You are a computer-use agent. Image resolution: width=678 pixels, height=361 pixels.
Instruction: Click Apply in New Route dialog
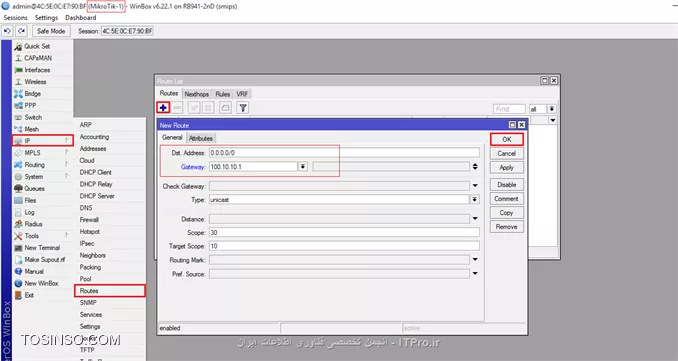pos(507,168)
